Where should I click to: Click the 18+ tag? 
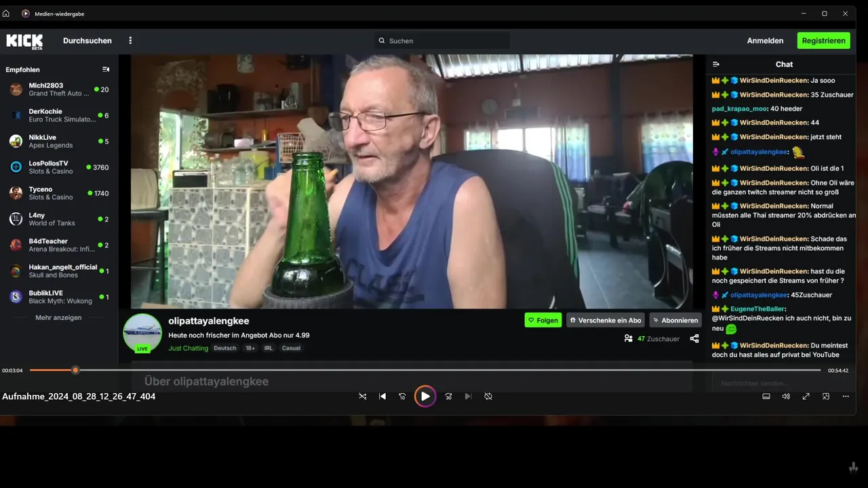pyautogui.click(x=250, y=348)
